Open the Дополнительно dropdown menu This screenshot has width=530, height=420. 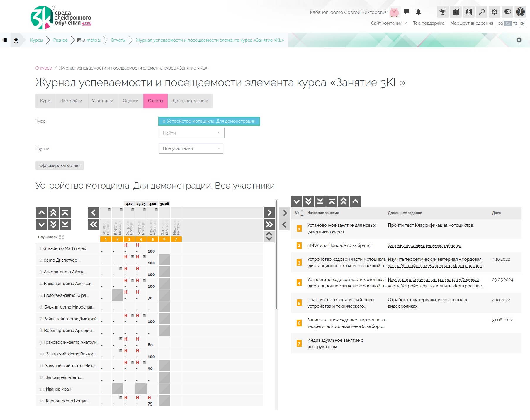tap(190, 101)
